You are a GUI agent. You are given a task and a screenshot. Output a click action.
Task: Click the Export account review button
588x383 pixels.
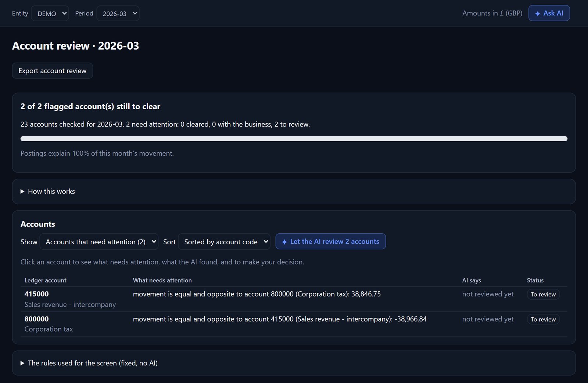pos(53,71)
